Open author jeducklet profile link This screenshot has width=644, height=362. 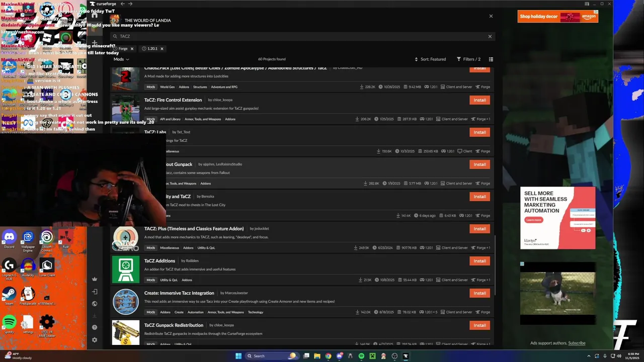point(262,229)
